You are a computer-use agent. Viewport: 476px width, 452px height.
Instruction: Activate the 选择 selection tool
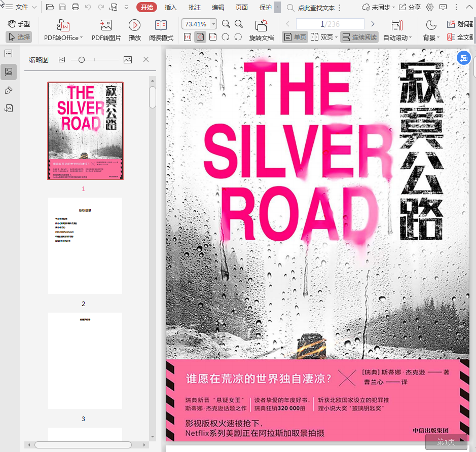coord(19,37)
